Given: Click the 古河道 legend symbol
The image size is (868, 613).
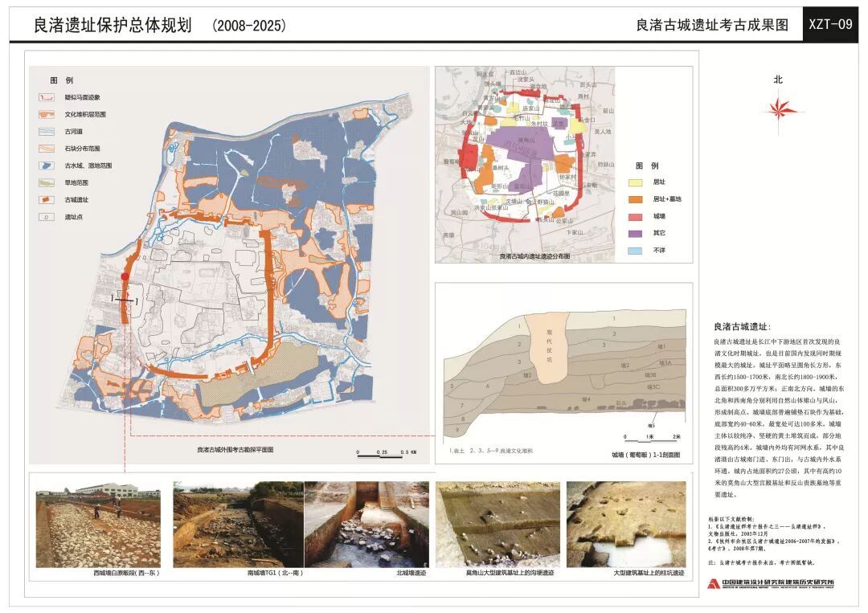Looking at the screenshot, I should [x=47, y=132].
